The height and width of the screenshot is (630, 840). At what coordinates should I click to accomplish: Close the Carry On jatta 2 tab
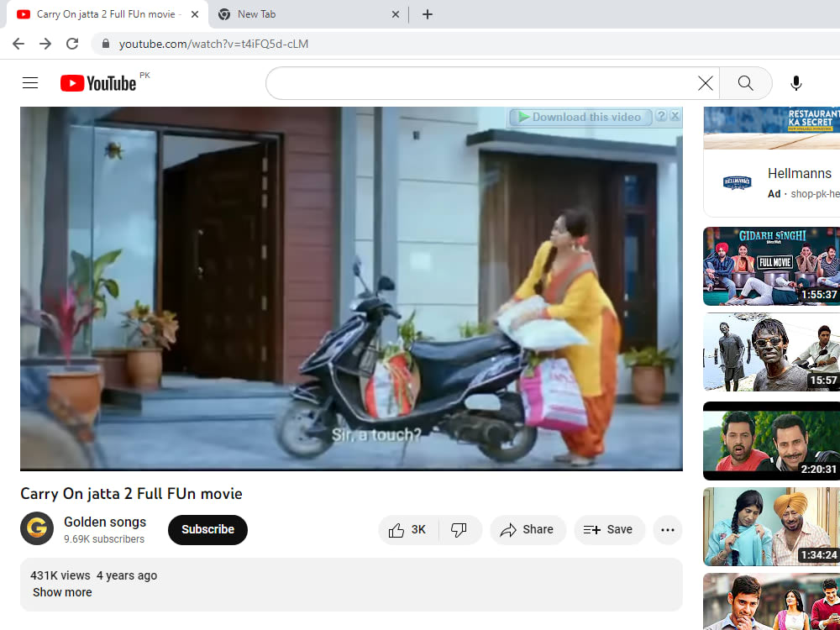tap(195, 14)
